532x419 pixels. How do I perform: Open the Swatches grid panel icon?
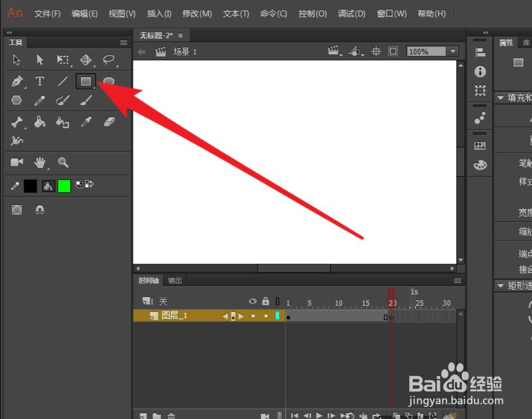point(480,146)
